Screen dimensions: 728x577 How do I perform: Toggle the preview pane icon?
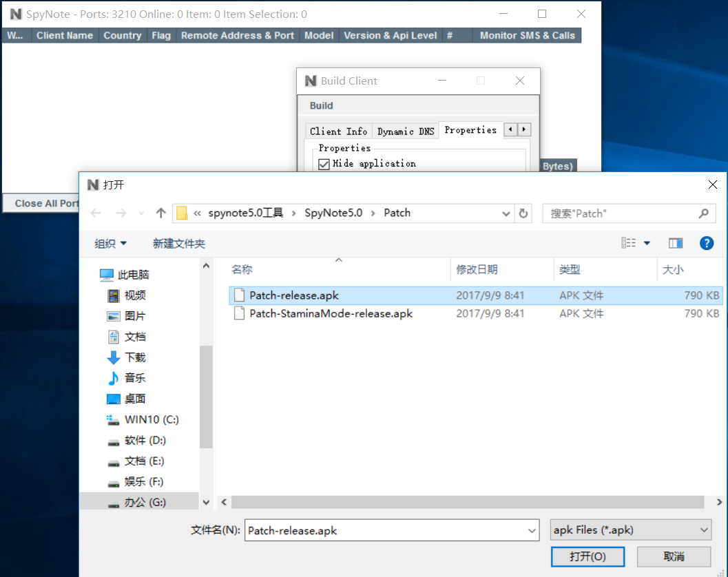point(676,243)
